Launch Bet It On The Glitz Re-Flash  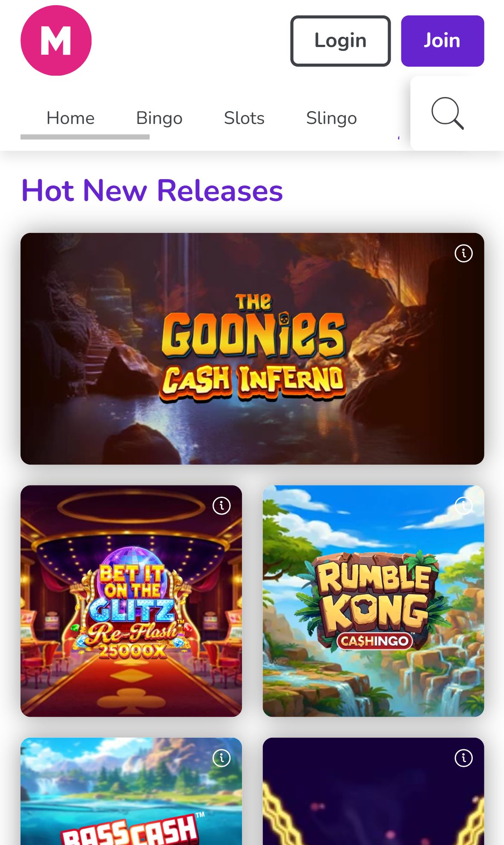(x=131, y=601)
